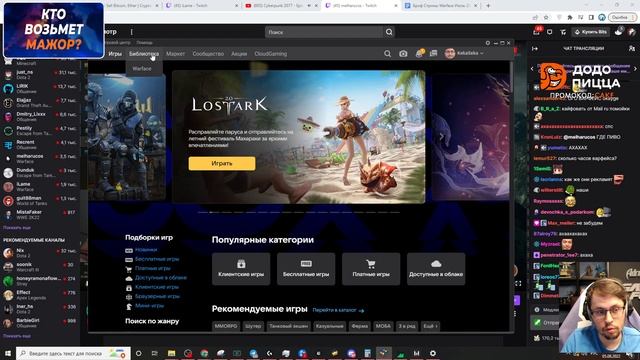Image resolution: width=640 pixels, height=360 pixels.
Task: Open the melharucos channel in sidebar
Action: [x=40, y=158]
